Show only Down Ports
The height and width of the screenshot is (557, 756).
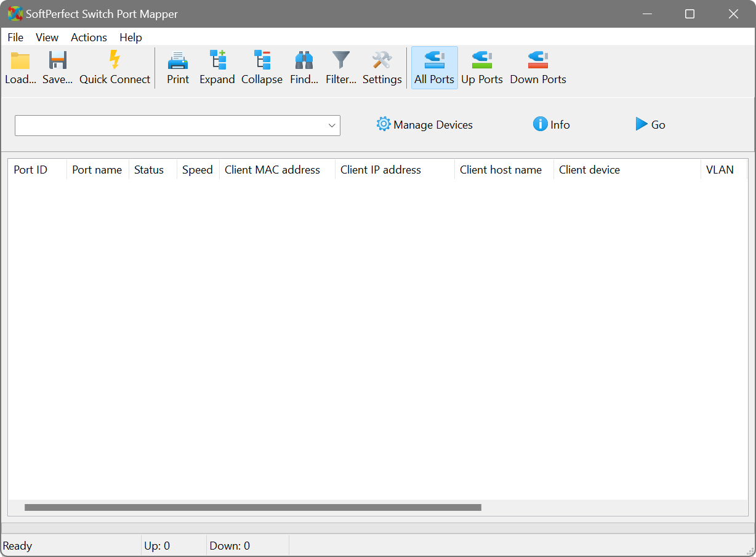point(538,68)
